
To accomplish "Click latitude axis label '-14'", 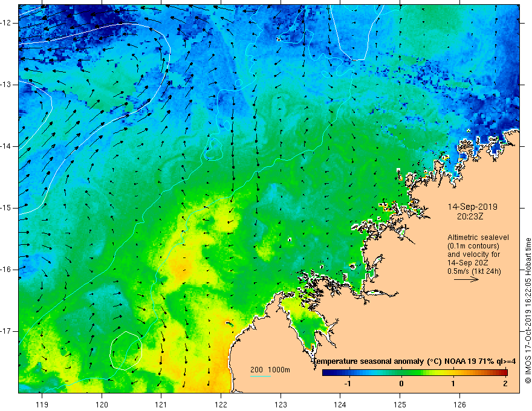I will click(x=6, y=146).
